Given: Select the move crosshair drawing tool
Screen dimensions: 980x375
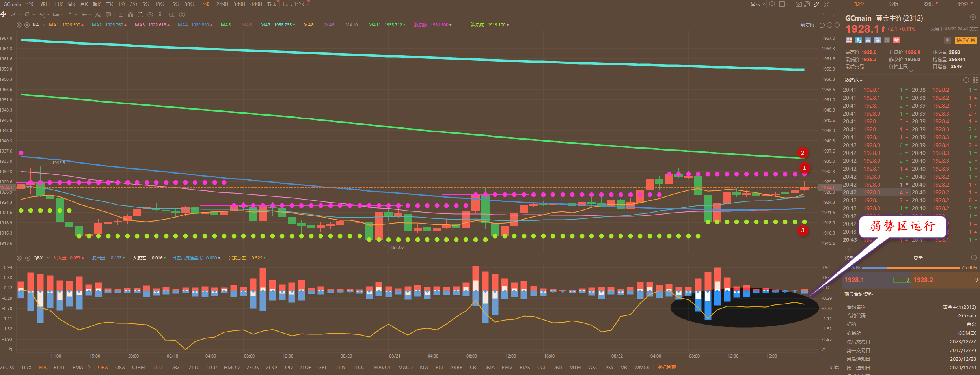Looking at the screenshot, I should pos(4,15).
